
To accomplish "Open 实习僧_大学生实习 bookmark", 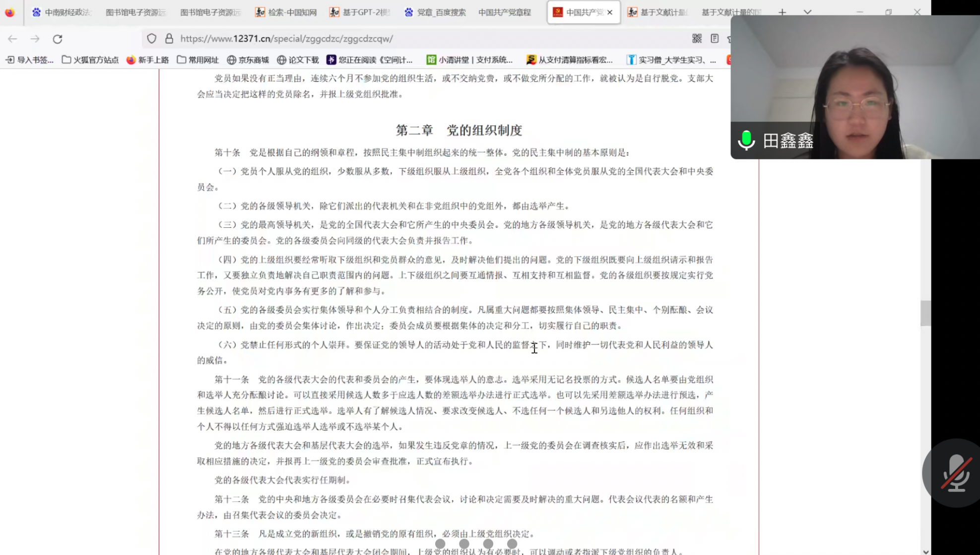I will pos(671,60).
